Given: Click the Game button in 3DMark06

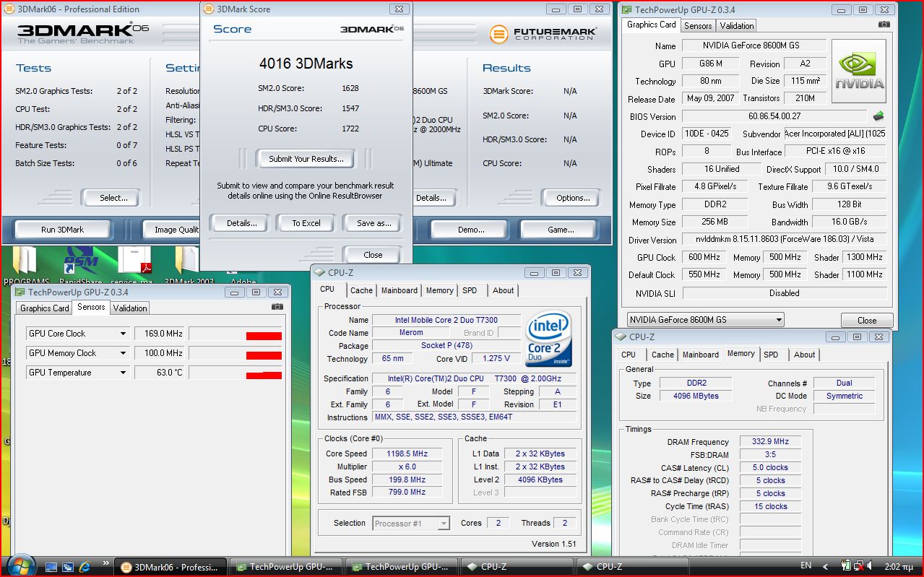Looking at the screenshot, I should point(560,230).
